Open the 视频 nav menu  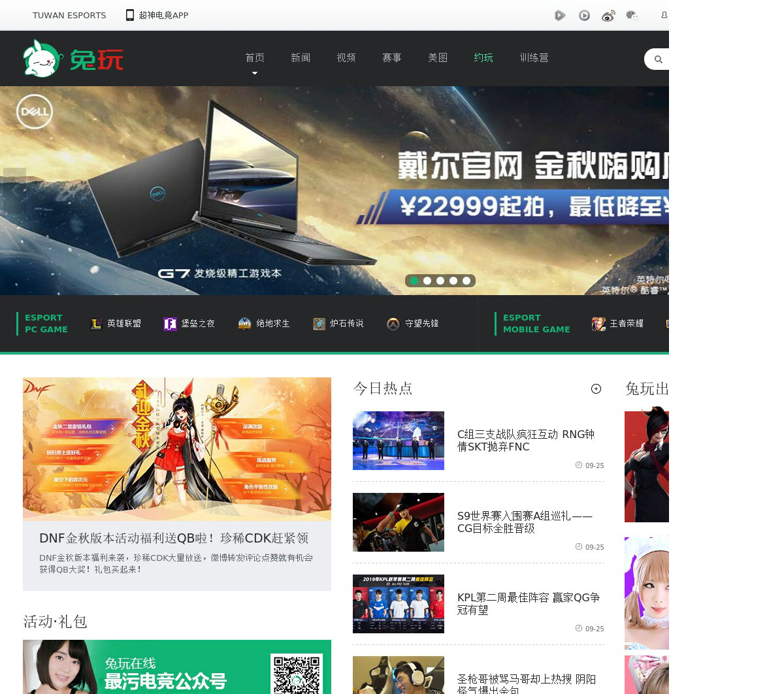click(x=346, y=58)
